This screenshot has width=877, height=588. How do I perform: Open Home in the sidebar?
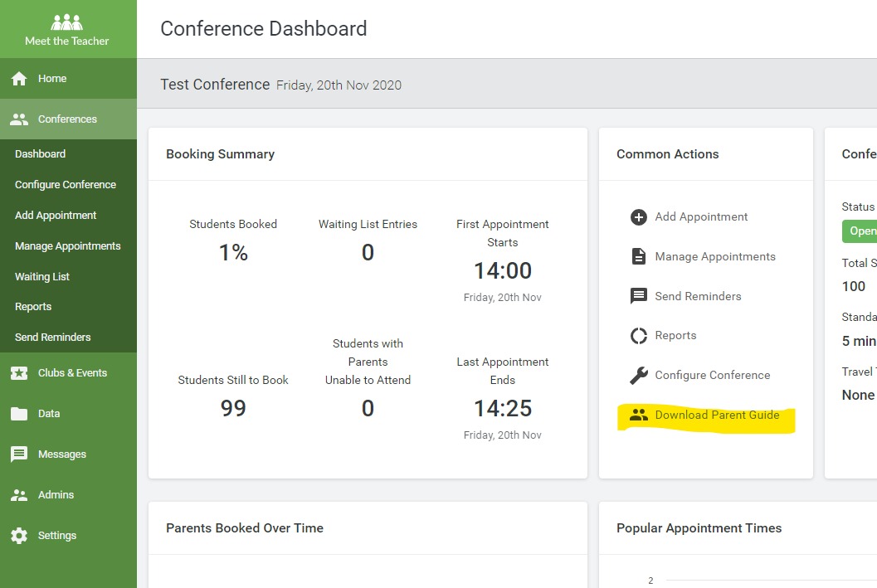click(68, 79)
